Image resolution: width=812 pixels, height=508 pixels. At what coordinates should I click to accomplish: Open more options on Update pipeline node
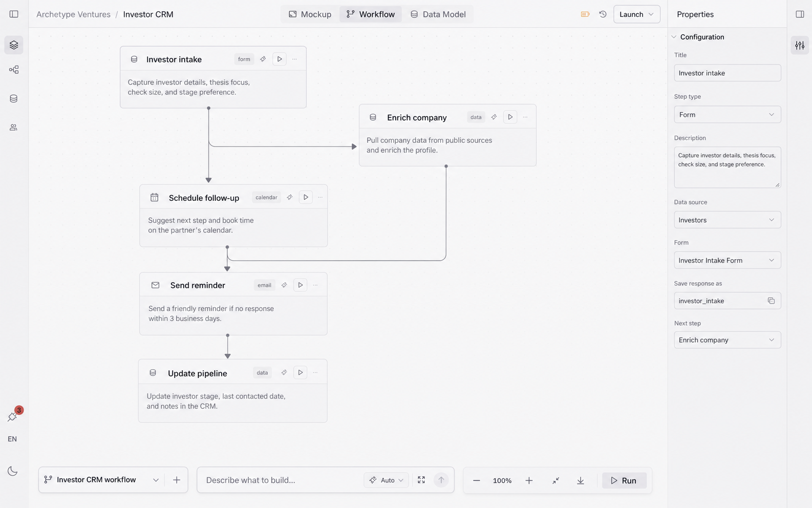coord(315,372)
